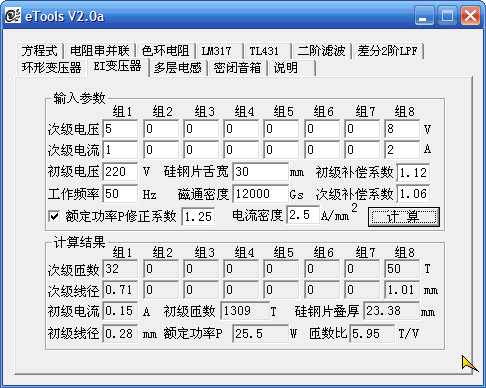
Task: Open the 色环电阻 tab
Action: [x=165, y=51]
